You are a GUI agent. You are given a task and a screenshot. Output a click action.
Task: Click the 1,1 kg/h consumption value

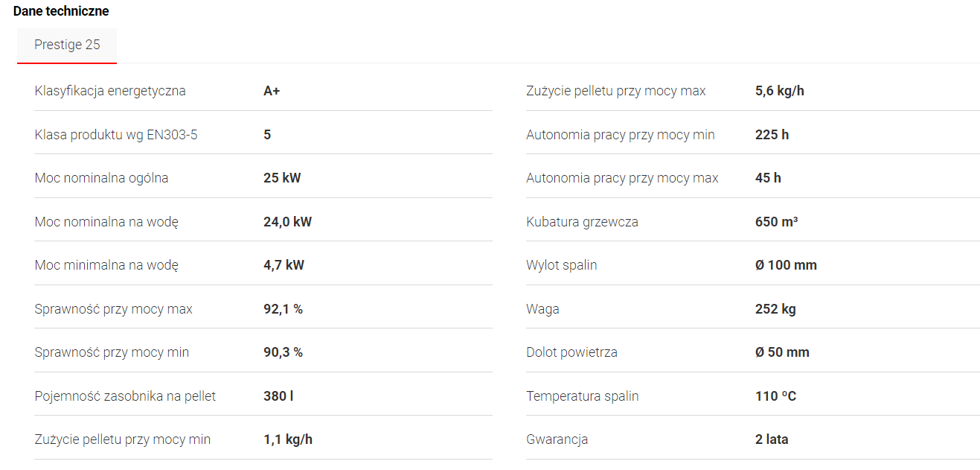click(288, 439)
